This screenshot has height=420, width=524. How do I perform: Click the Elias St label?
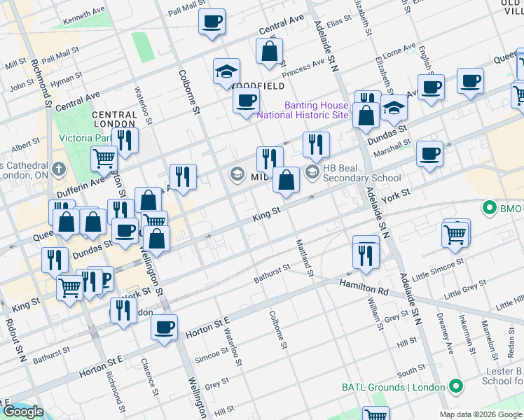[339, 21]
